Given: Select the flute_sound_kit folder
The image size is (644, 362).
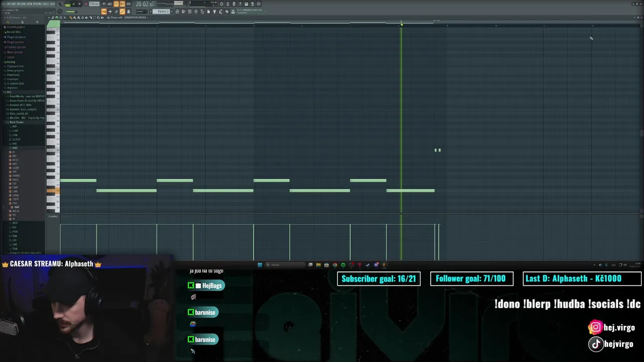Looking at the screenshot, I should click(x=18, y=114).
